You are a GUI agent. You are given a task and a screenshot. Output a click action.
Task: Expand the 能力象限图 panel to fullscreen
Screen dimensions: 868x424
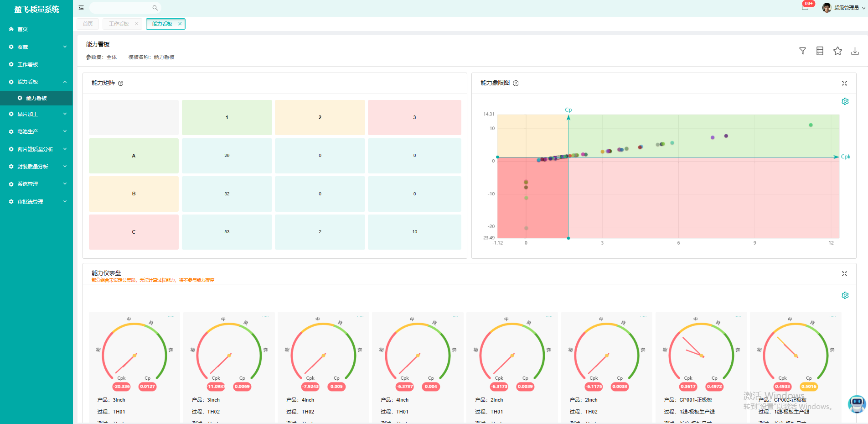pyautogui.click(x=844, y=83)
